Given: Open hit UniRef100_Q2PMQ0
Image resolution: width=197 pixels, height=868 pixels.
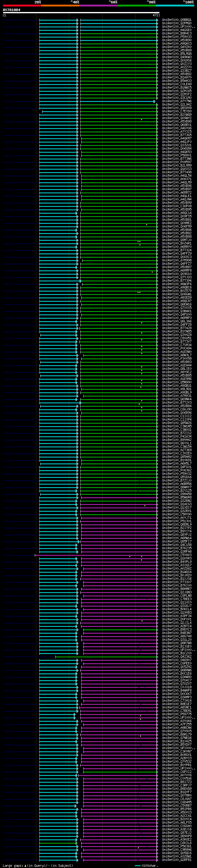Looking at the screenshot, I should tap(177, 23).
